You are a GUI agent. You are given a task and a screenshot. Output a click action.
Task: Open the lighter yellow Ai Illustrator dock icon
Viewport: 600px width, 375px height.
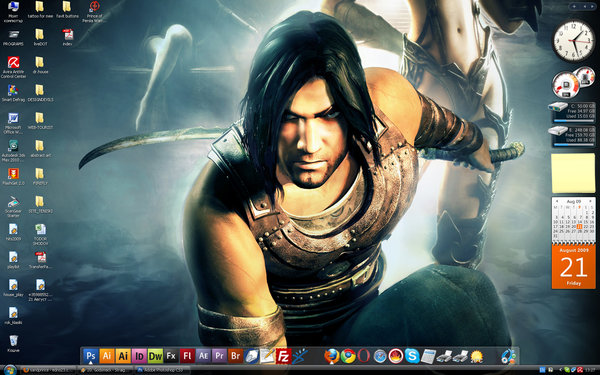click(123, 356)
